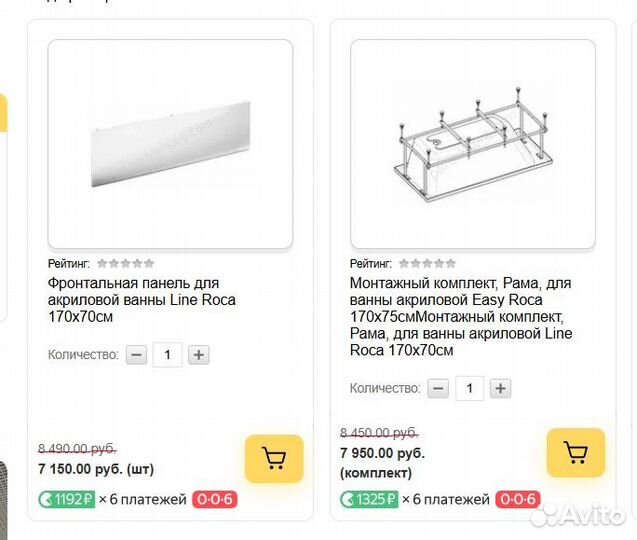637x540 pixels.
Task: Rate the mounting frame kit with stars
Action: (x=428, y=264)
